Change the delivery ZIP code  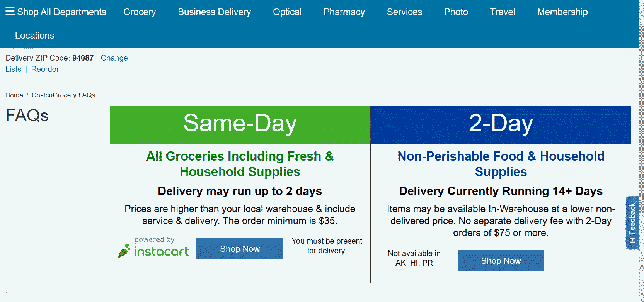click(x=114, y=58)
